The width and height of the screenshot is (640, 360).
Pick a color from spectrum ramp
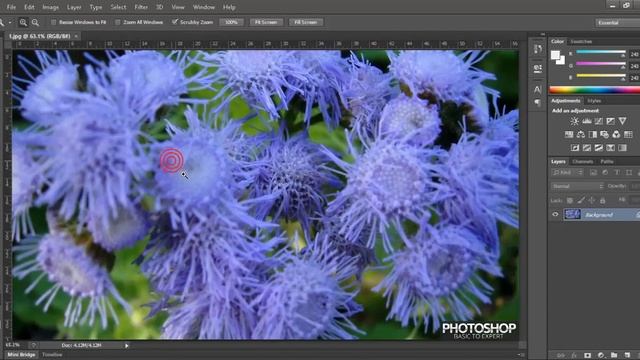pos(595,90)
